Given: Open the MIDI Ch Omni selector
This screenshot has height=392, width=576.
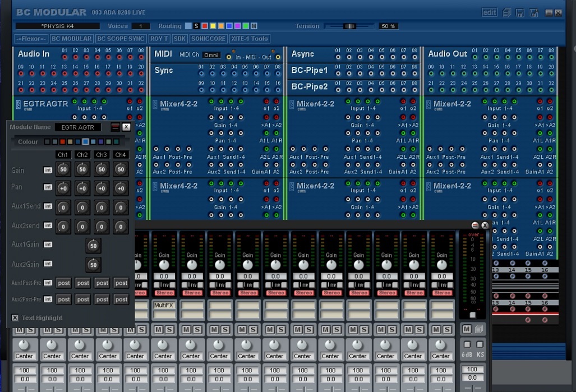Looking at the screenshot, I should click(211, 55).
